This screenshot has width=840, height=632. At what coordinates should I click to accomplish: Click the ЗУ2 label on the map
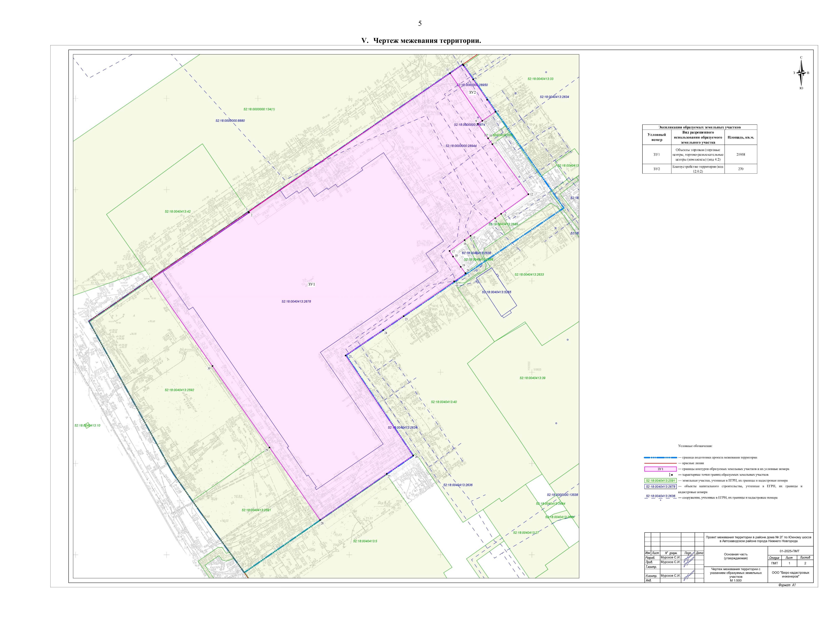[472, 92]
